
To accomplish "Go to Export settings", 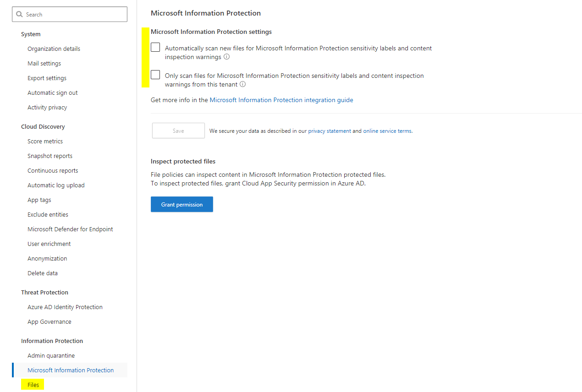I will click(47, 78).
